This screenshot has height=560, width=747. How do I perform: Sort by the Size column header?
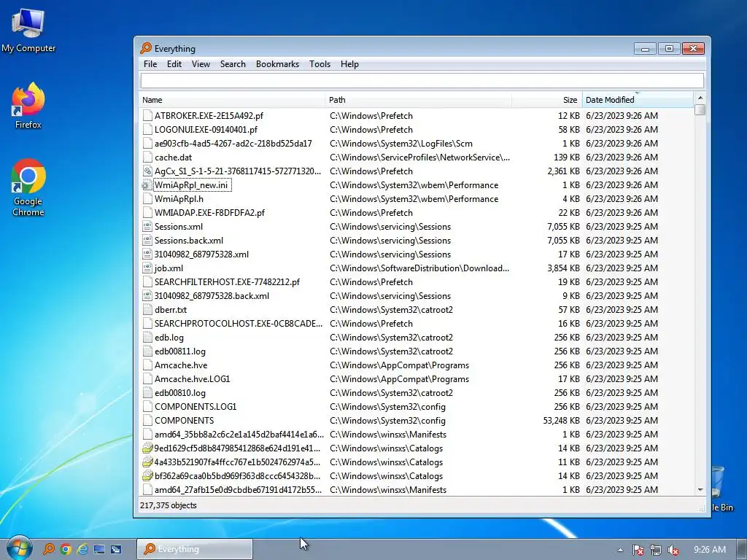coord(547,99)
